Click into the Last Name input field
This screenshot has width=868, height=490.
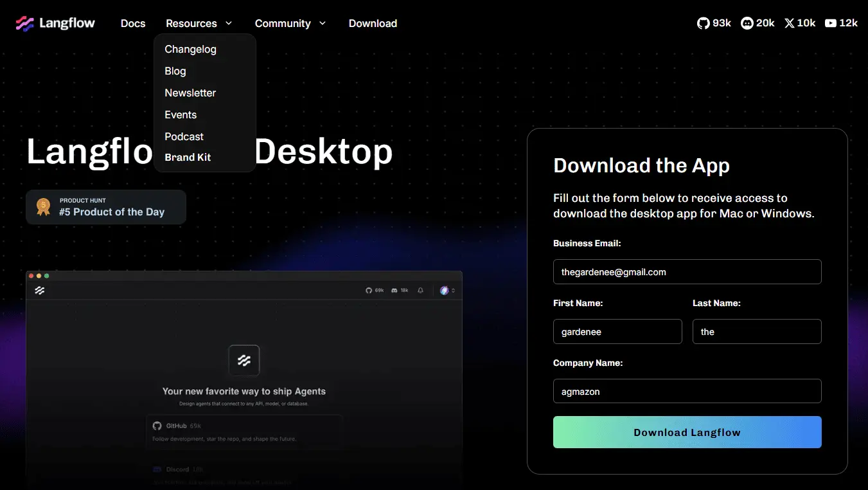pos(757,331)
